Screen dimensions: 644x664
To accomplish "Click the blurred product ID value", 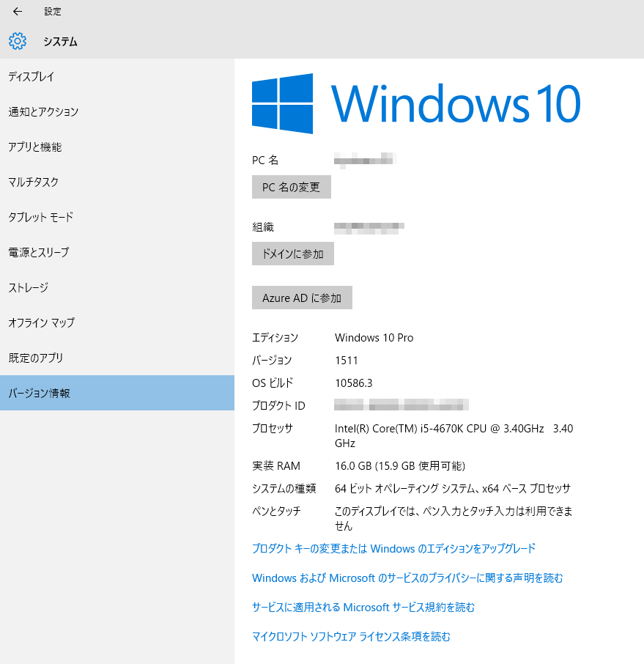I will point(401,405).
